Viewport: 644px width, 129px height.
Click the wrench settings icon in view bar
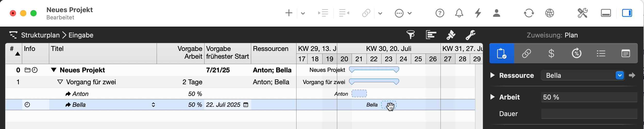tap(470, 35)
